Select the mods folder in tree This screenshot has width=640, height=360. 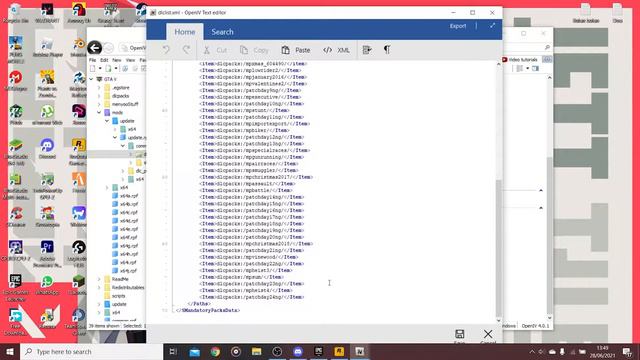[117, 112]
